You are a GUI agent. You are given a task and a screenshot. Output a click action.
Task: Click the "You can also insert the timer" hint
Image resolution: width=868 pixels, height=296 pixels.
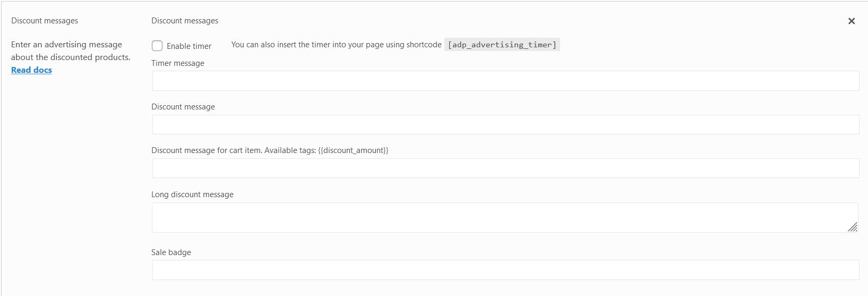pos(336,45)
